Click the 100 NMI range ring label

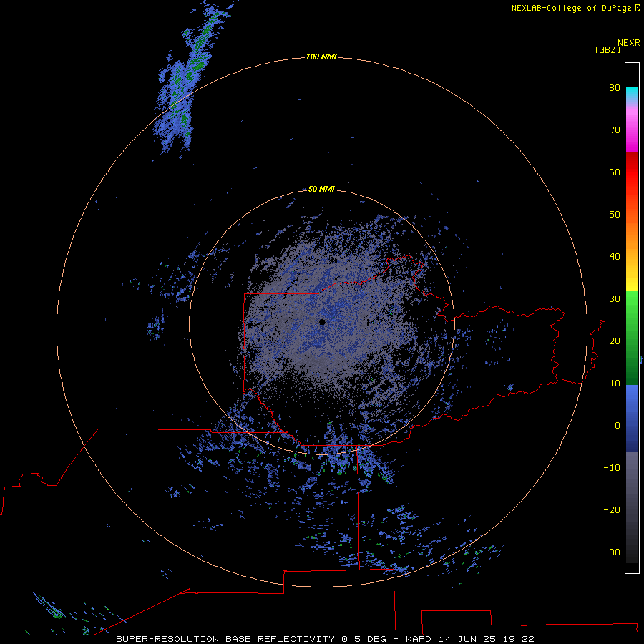[321, 57]
